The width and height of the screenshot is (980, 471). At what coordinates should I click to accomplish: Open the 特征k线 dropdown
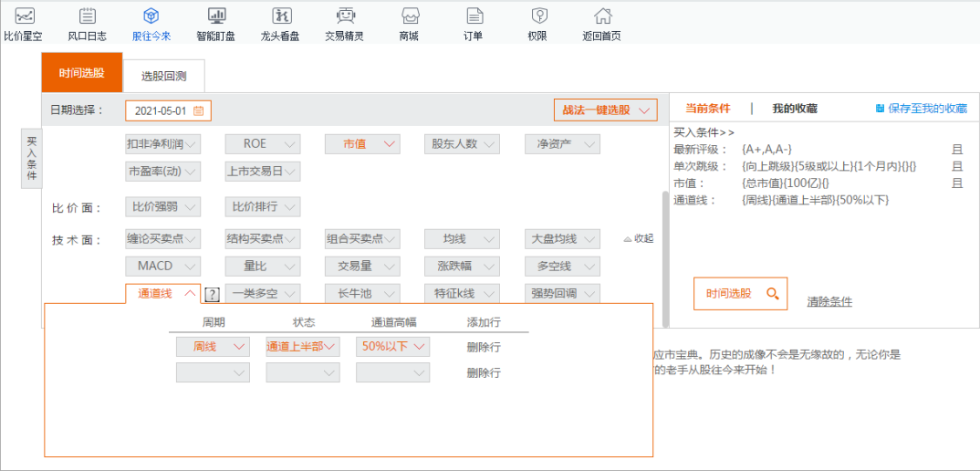coord(462,293)
